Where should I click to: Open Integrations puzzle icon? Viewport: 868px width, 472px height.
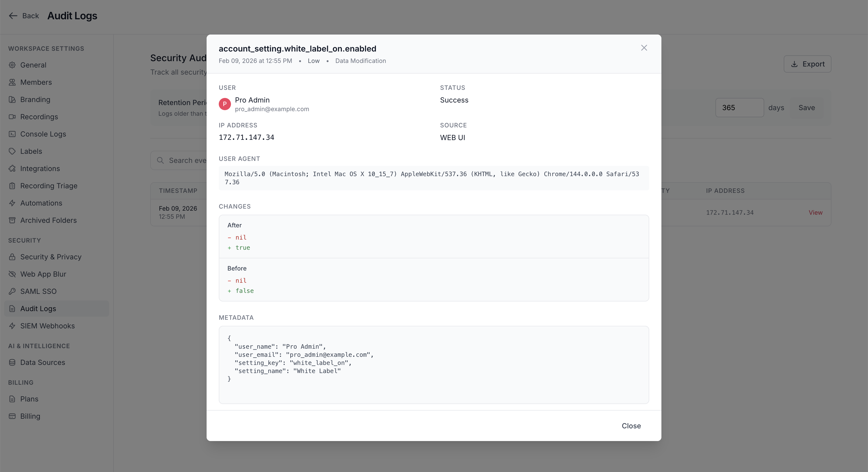pos(12,168)
